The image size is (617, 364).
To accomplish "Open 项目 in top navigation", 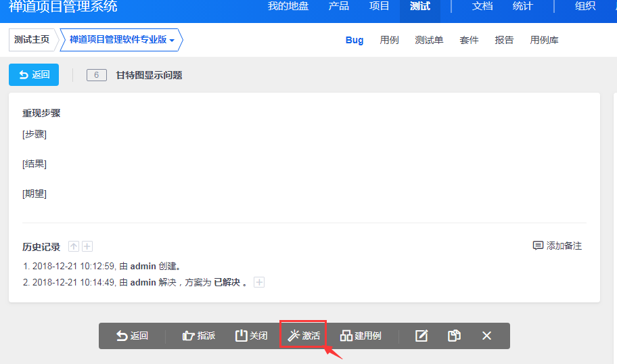I will point(379,6).
